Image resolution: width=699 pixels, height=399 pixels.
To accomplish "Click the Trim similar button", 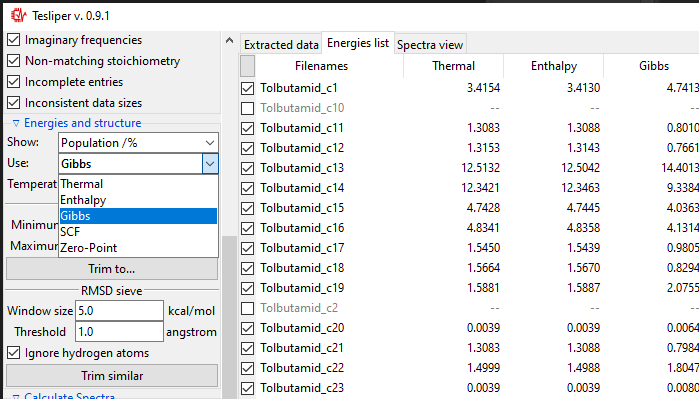I will [112, 376].
